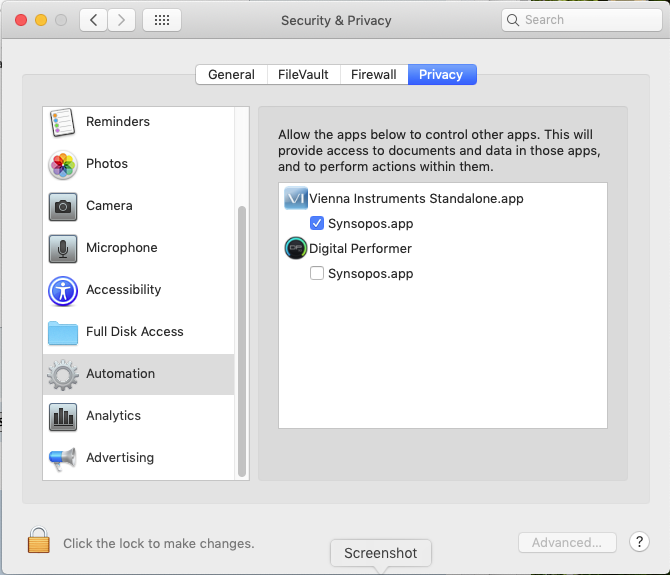Minimize window with the yellow button
The width and height of the screenshot is (670, 575).
pos(41,20)
